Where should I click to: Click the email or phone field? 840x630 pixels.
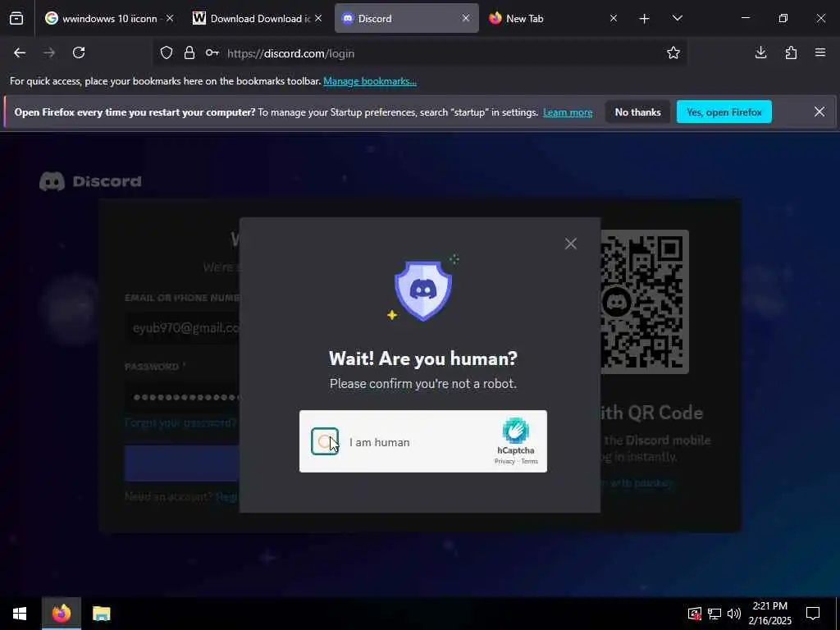coord(183,328)
